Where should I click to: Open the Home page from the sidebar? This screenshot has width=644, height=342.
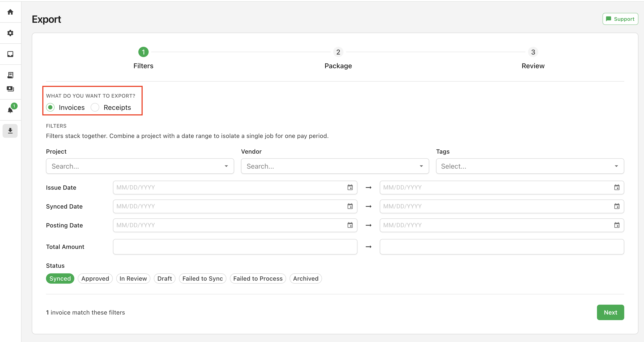coord(10,12)
